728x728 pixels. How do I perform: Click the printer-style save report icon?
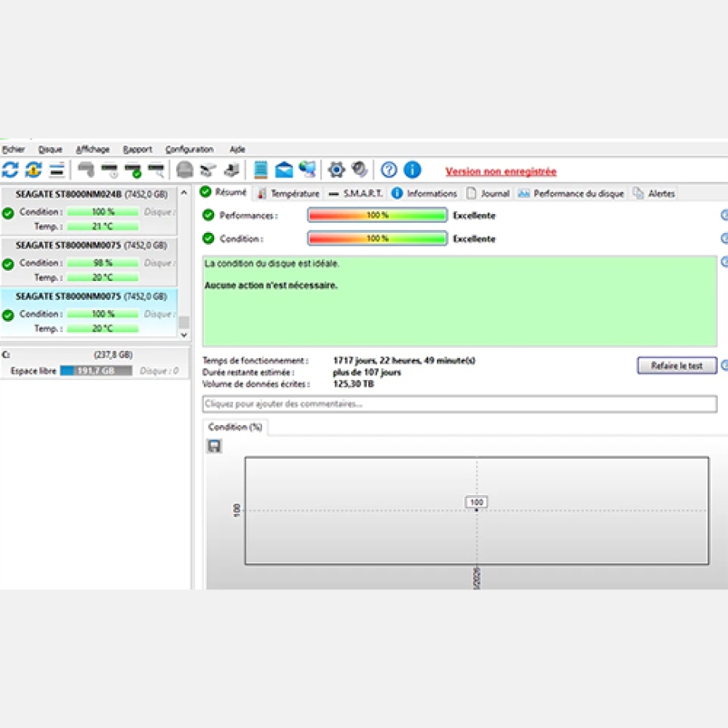click(231, 171)
